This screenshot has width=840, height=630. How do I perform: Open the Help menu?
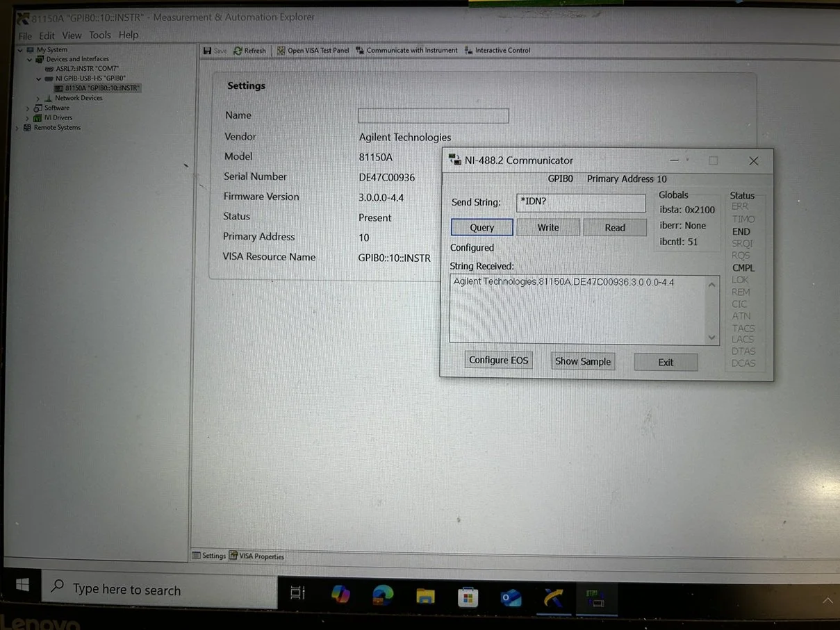click(129, 35)
